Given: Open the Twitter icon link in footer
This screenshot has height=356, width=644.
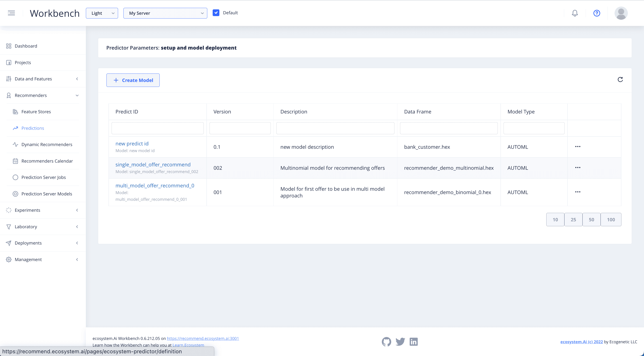Looking at the screenshot, I should 400,341.
